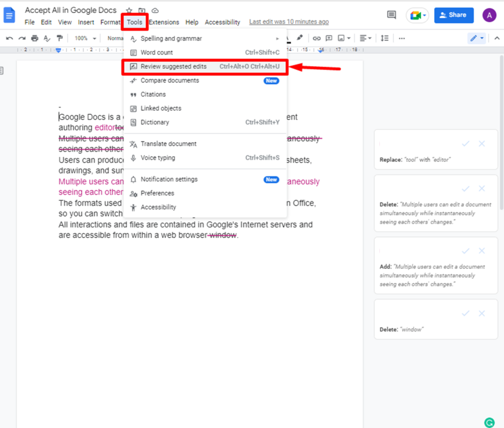Click the add comment toolbar icon

point(329,38)
